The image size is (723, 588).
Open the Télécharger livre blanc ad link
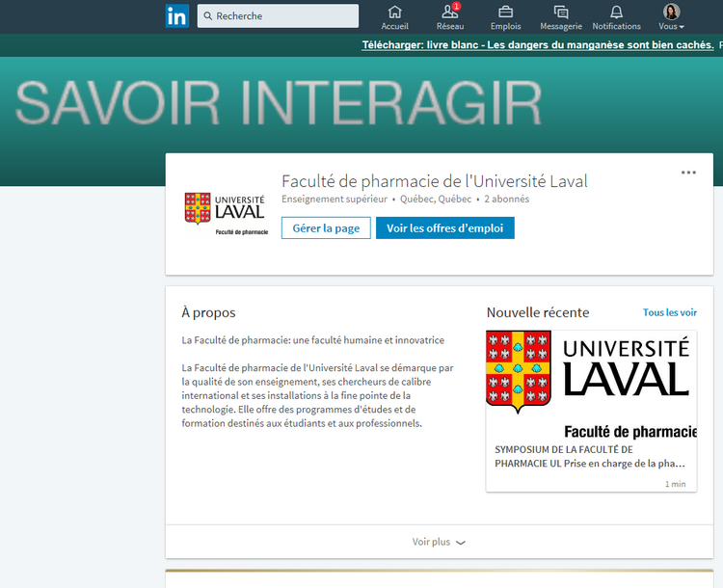[538, 45]
